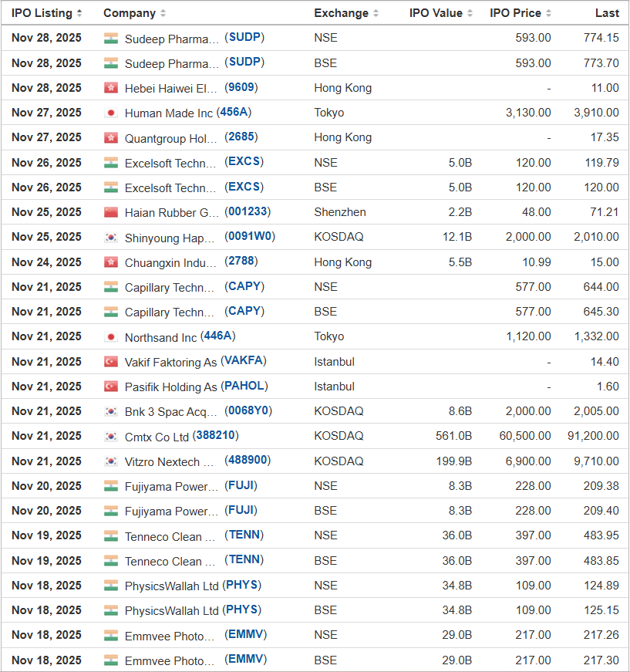The image size is (630, 672).
Task: Select Cmtx Co Ltd company name
Action: tap(157, 437)
